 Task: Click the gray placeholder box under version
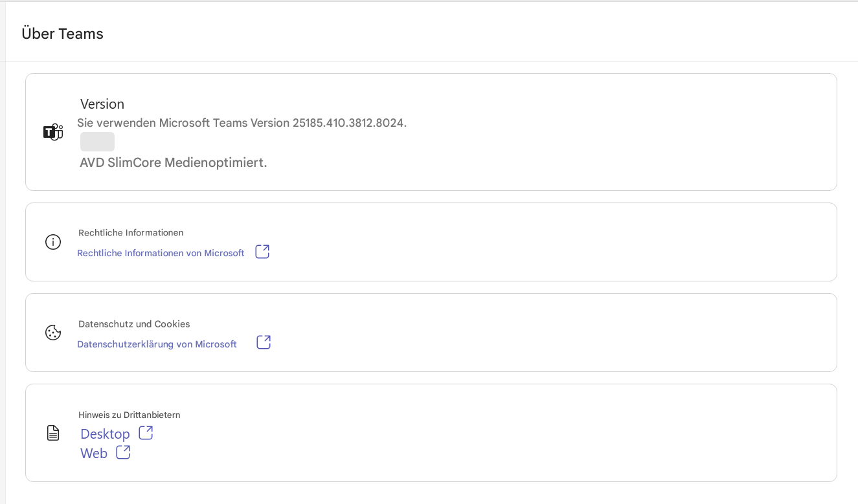point(97,142)
